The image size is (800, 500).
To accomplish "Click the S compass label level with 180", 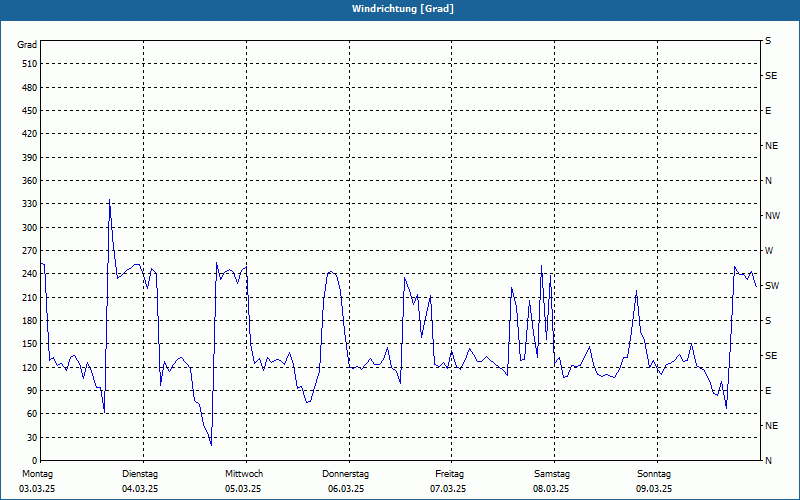I will (x=768, y=320).
